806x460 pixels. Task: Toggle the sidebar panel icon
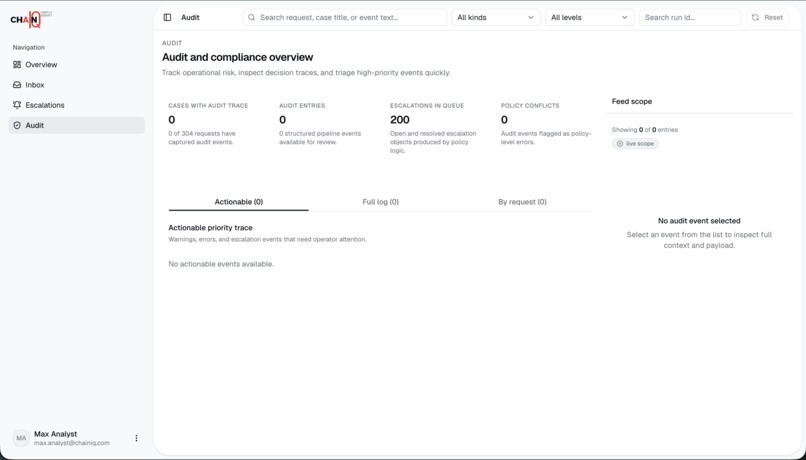coord(167,17)
